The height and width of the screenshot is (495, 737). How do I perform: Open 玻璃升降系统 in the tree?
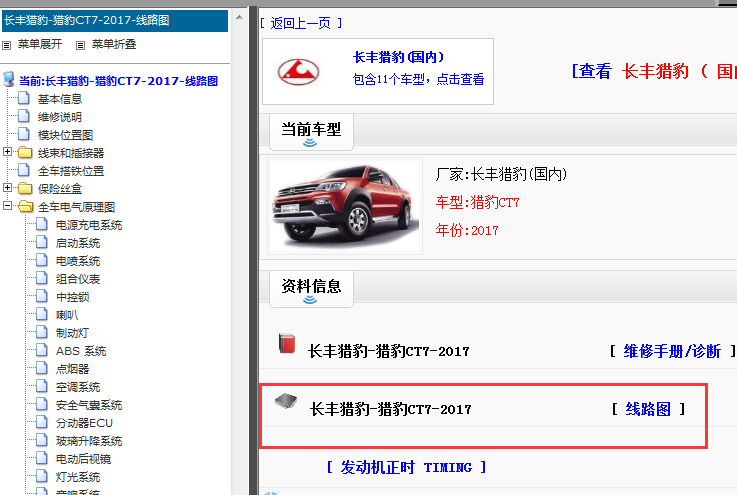coord(89,441)
